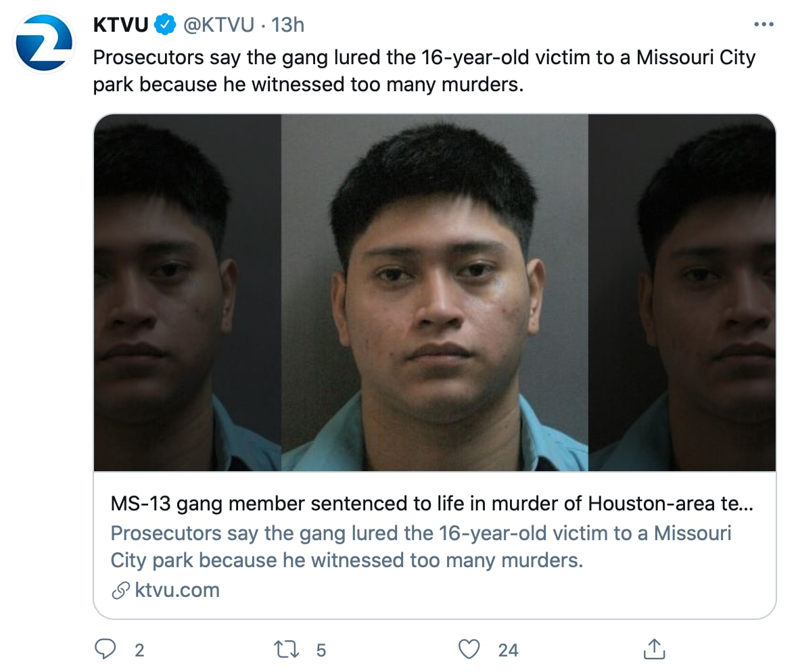Open the three-dot more options menu
The width and height of the screenshot is (798, 672).
[x=764, y=24]
